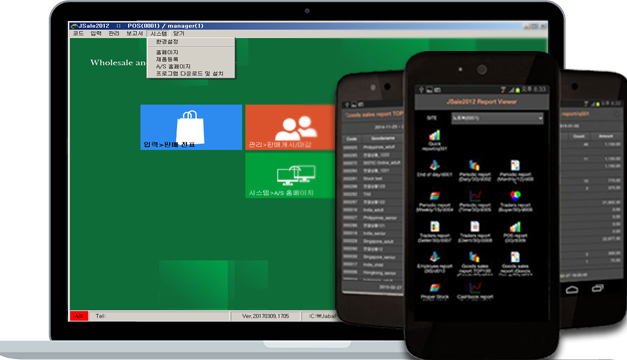
Task: Tap the home button on right phone
Action: click(572, 290)
